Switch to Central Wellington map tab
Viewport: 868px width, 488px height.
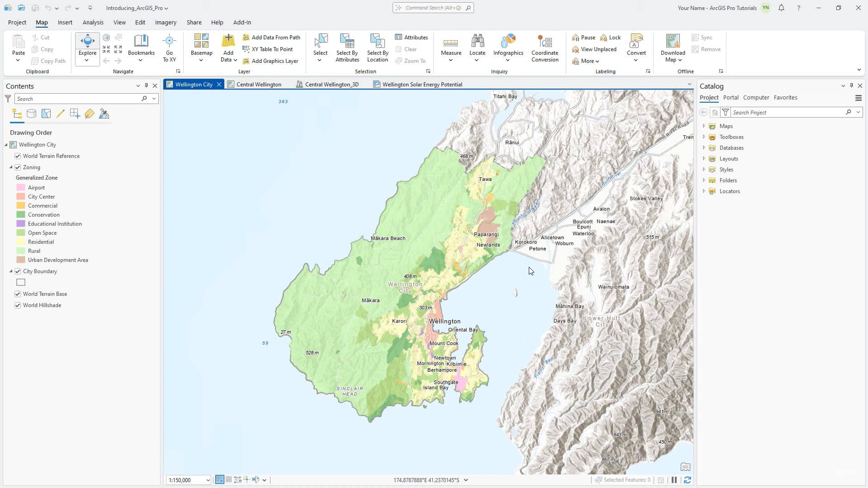[x=258, y=85]
